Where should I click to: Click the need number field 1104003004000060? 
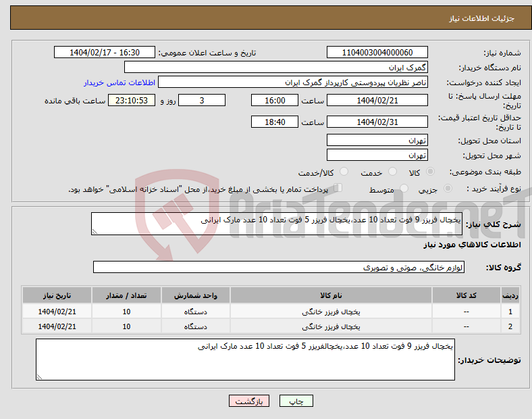[x=377, y=52]
